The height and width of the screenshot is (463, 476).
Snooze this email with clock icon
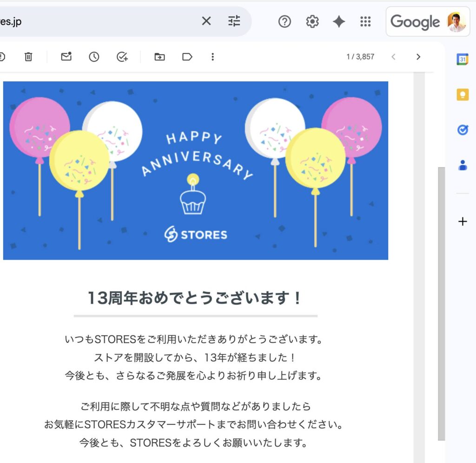(x=94, y=57)
